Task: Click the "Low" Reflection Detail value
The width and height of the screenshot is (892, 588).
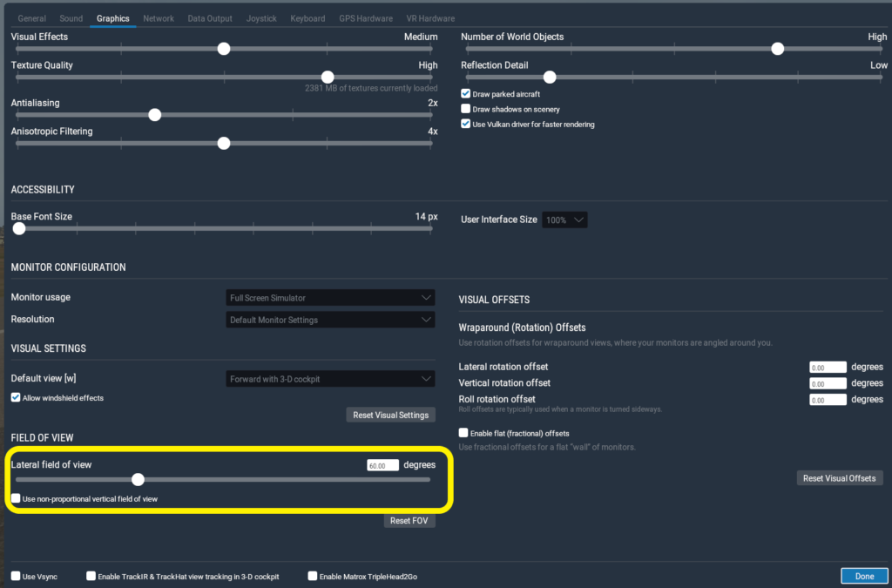Action: (x=878, y=64)
